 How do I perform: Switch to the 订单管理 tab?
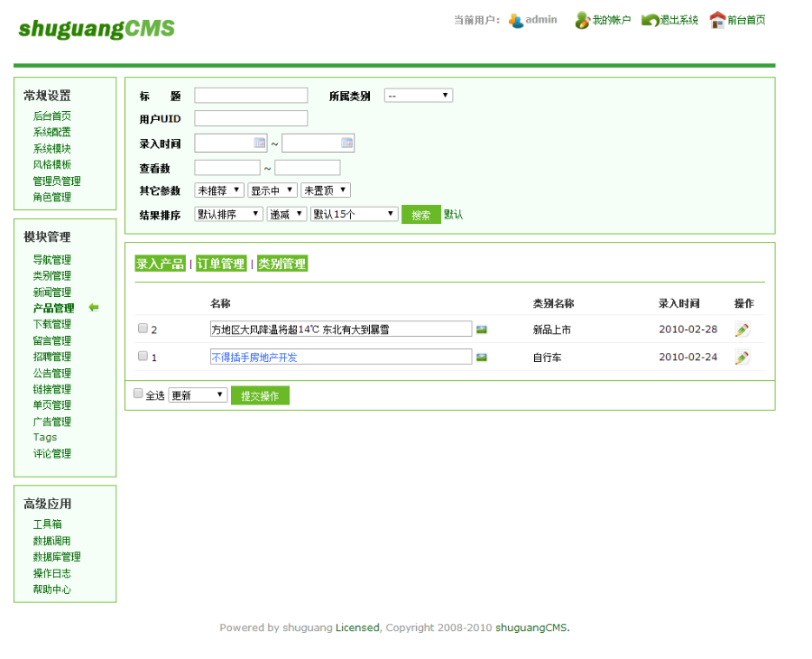pos(221,263)
